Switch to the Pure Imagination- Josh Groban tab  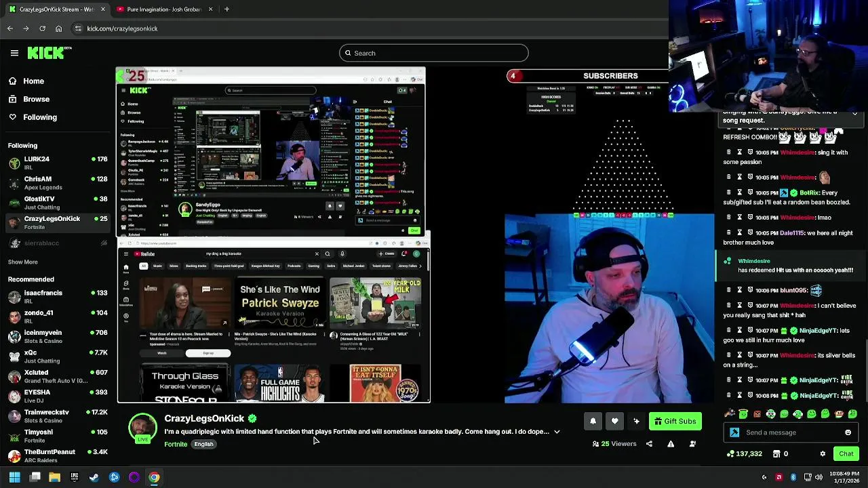163,9
